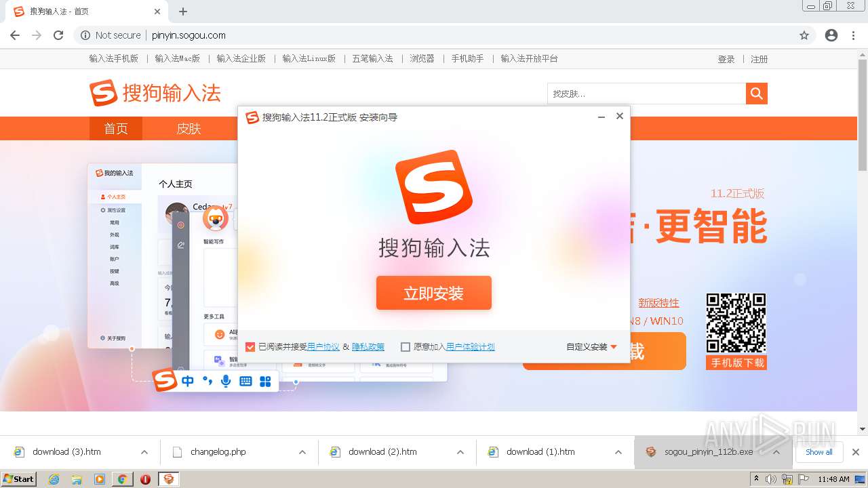The height and width of the screenshot is (488, 868).
Task: Uncheck the accept user agreement checkbox
Action: (250, 347)
